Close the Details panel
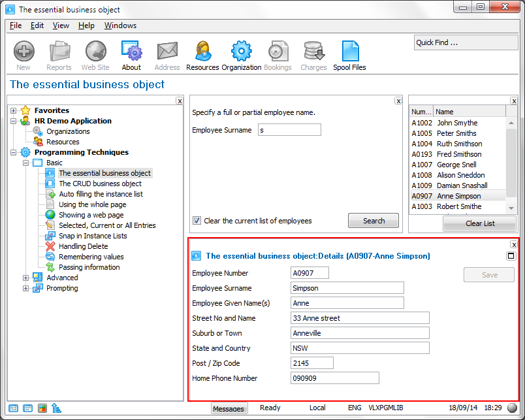 pyautogui.click(x=514, y=244)
